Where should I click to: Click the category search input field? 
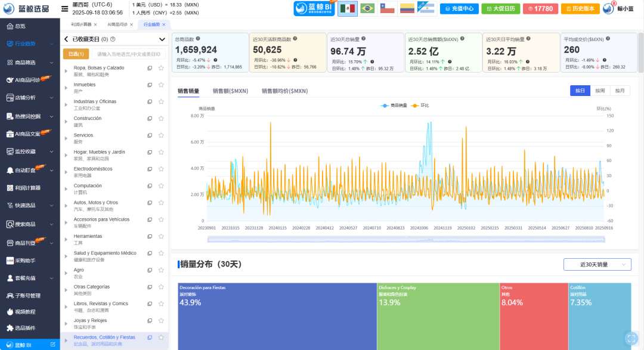pos(129,54)
